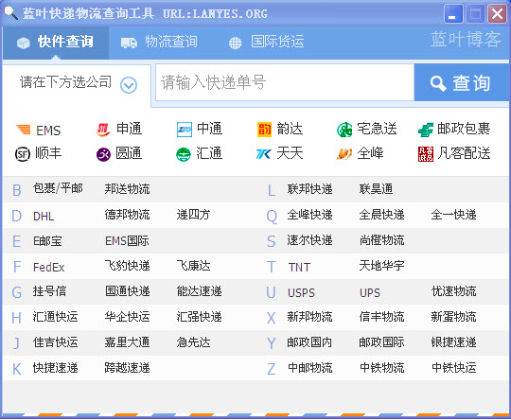Viewport: 511px width, 420px height.
Task: Click the truck icon beside 物流查询
Action: [129, 43]
